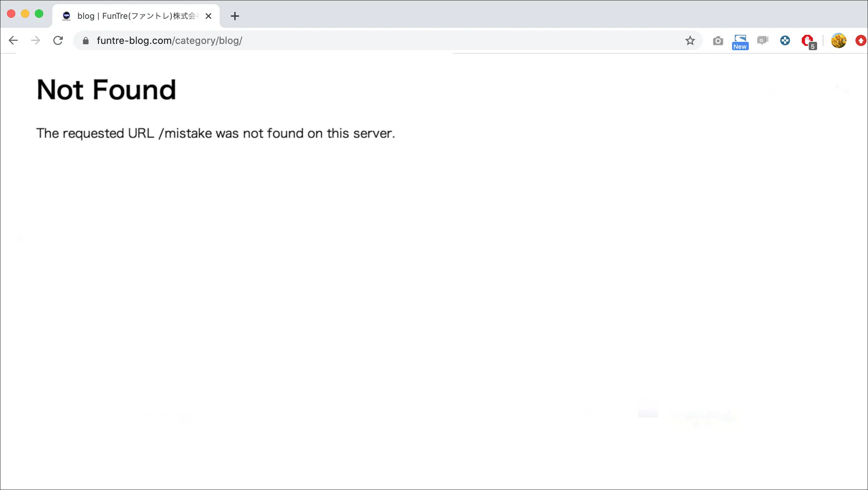Reload the current page

[x=58, y=40]
